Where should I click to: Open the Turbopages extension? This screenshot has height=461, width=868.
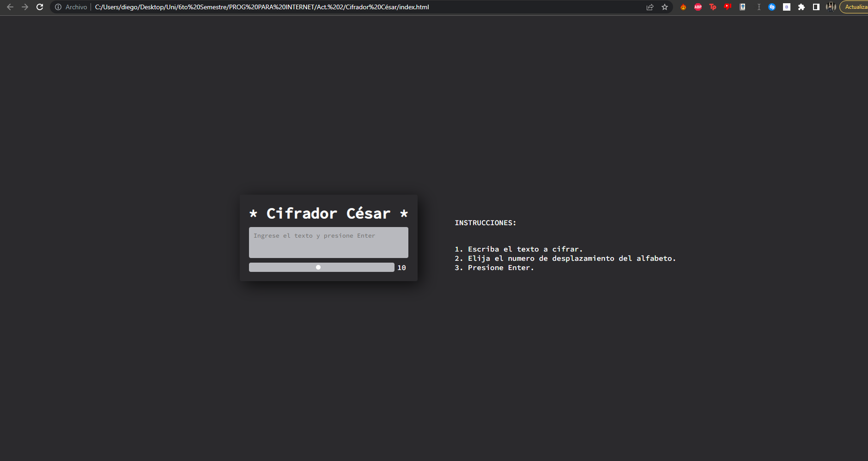713,7
